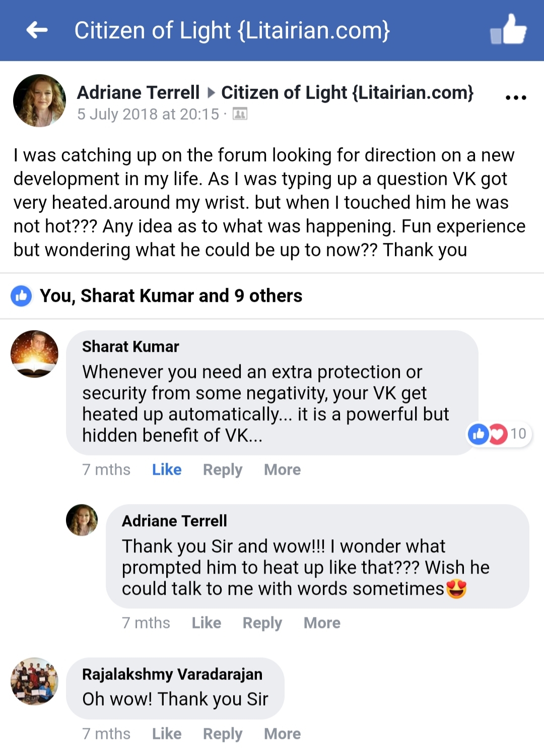Tap the thumbs-up page like icon in header
544x756 pixels.
(x=508, y=29)
